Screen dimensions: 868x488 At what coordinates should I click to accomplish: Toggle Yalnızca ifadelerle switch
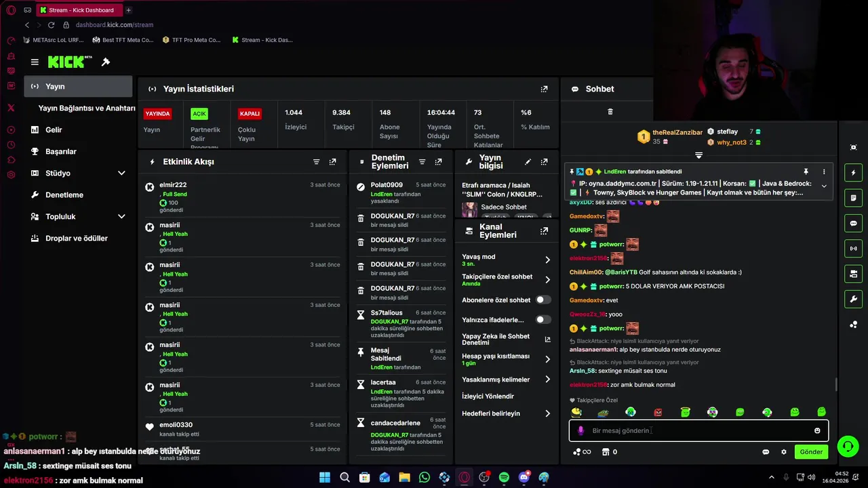[x=542, y=319]
